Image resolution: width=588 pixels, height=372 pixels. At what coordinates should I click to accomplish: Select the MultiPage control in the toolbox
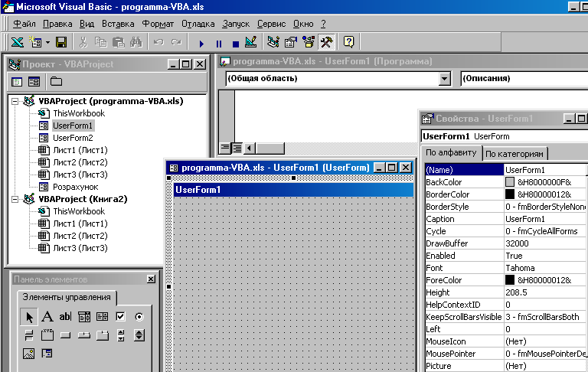pos(102,335)
